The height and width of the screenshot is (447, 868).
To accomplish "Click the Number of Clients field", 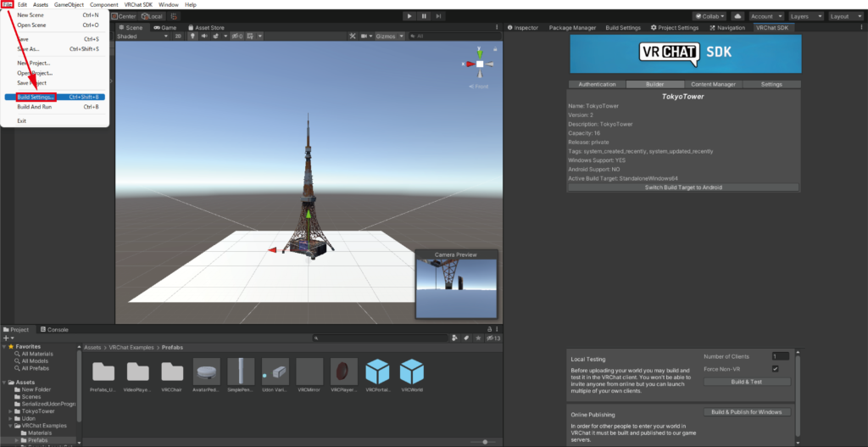I will 781,356.
